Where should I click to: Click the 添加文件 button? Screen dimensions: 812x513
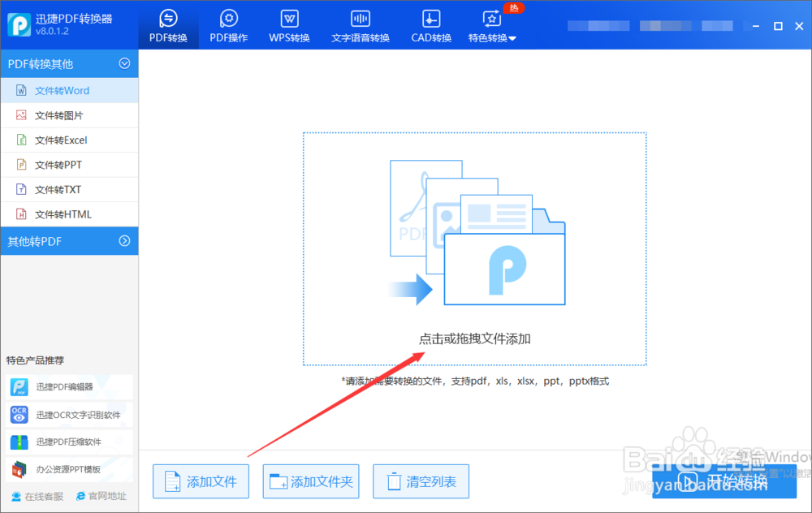[x=201, y=481]
